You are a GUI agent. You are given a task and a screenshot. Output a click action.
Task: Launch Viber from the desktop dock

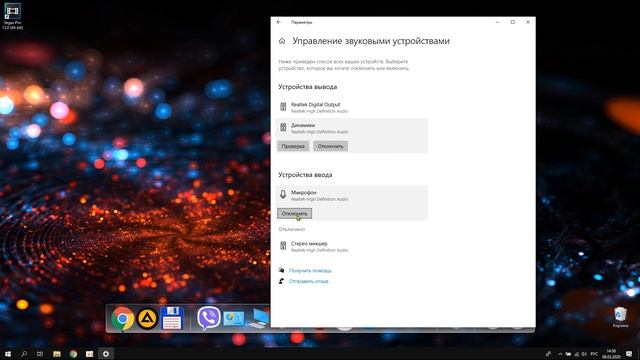209,318
